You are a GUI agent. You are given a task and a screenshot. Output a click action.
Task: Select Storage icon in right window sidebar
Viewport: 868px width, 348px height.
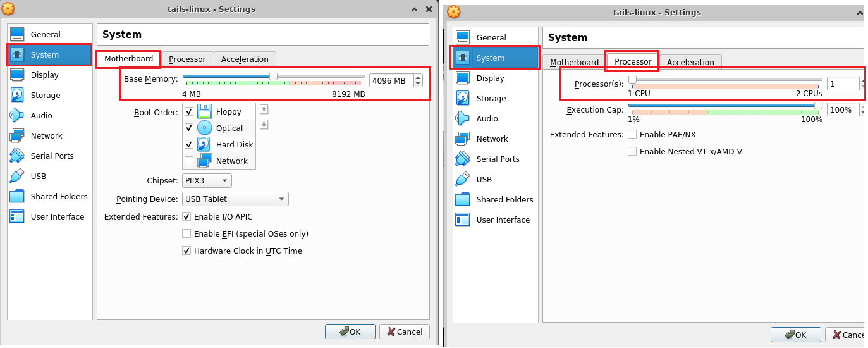pos(463,98)
